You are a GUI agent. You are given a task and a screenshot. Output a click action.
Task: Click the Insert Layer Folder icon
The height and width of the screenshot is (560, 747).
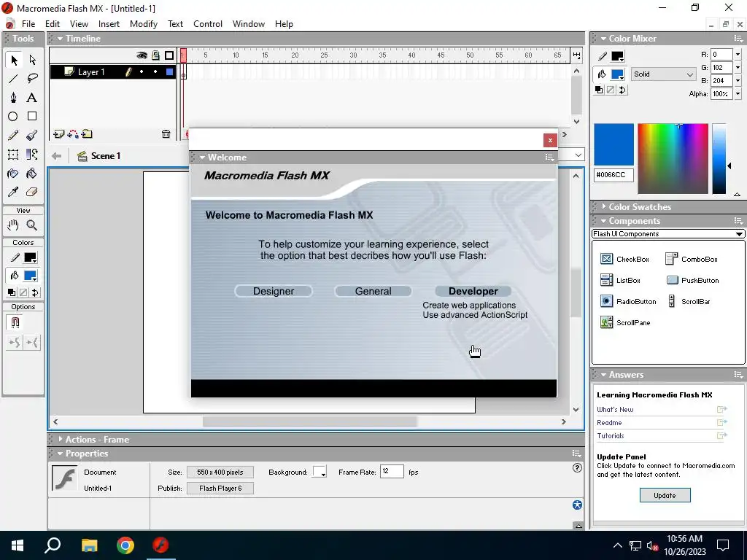tap(87, 134)
